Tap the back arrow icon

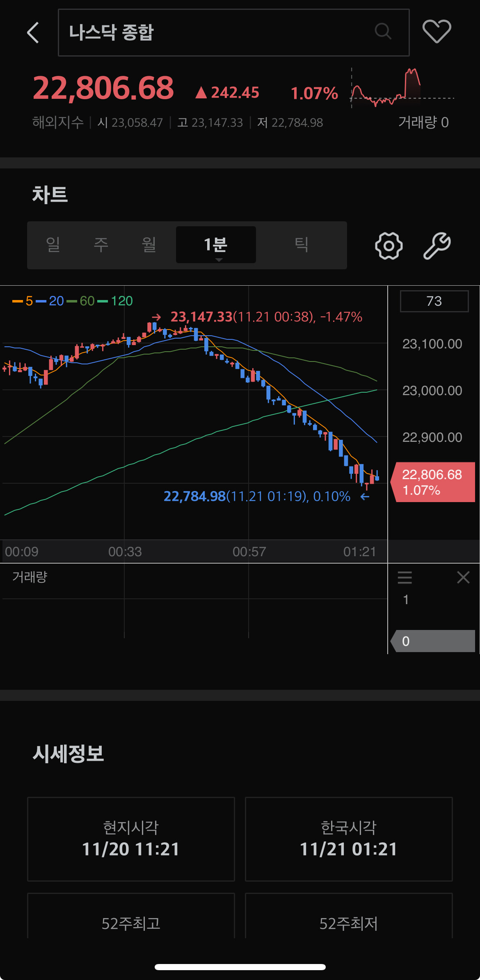[x=33, y=32]
